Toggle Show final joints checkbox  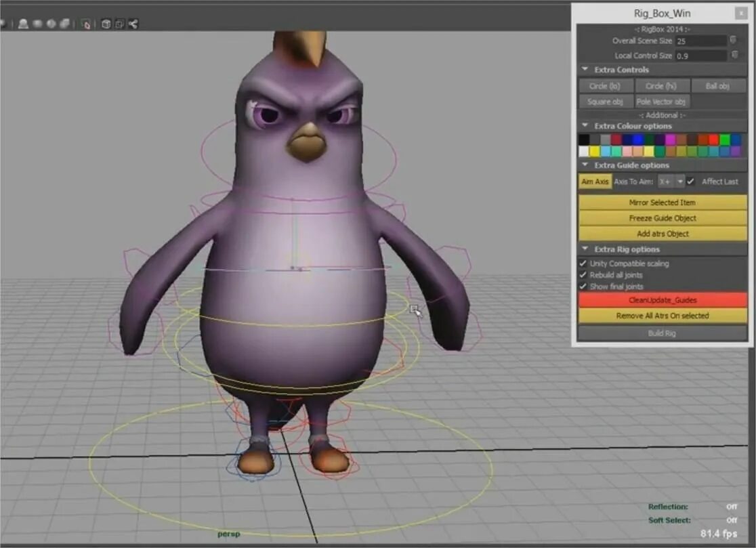point(583,287)
